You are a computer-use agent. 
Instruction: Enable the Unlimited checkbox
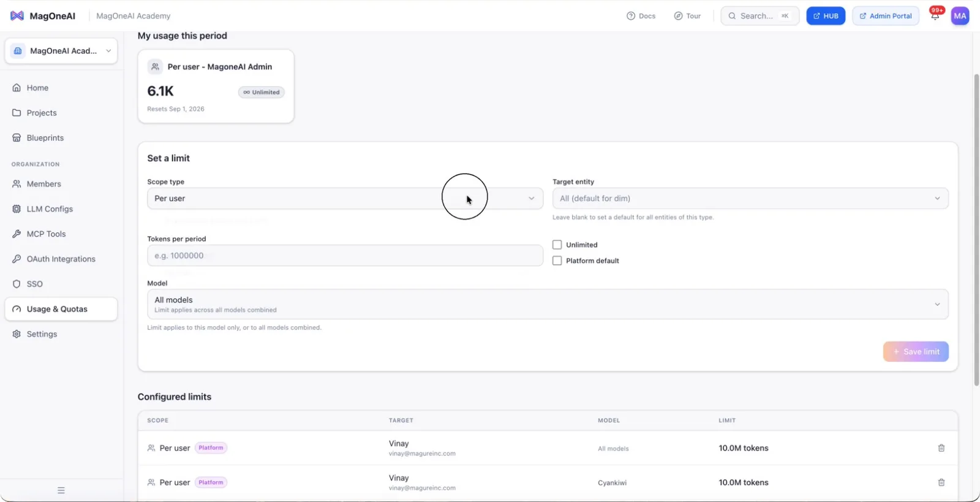point(557,245)
